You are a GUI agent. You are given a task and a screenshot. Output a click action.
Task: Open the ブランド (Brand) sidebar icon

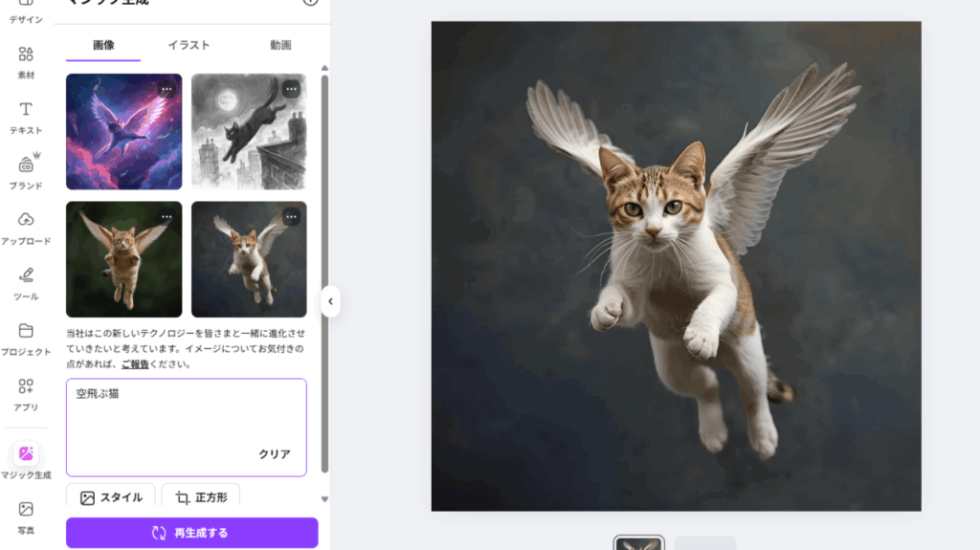tap(26, 165)
